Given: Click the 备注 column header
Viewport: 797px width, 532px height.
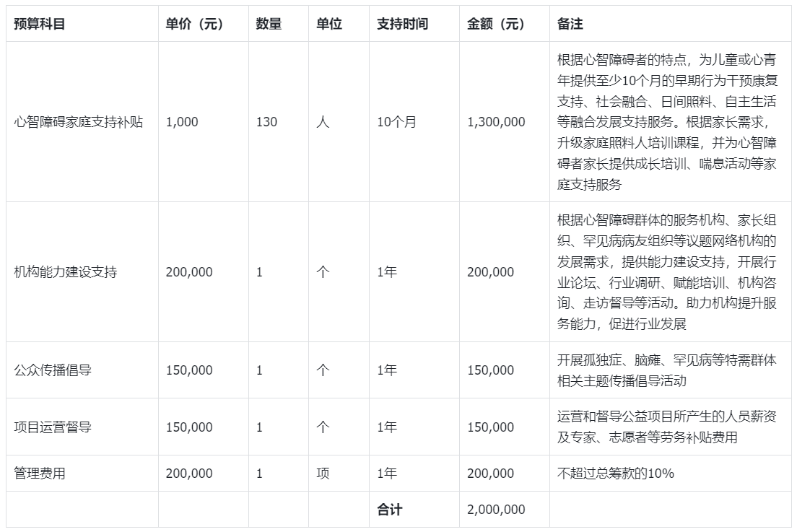Looking at the screenshot, I should [570, 25].
